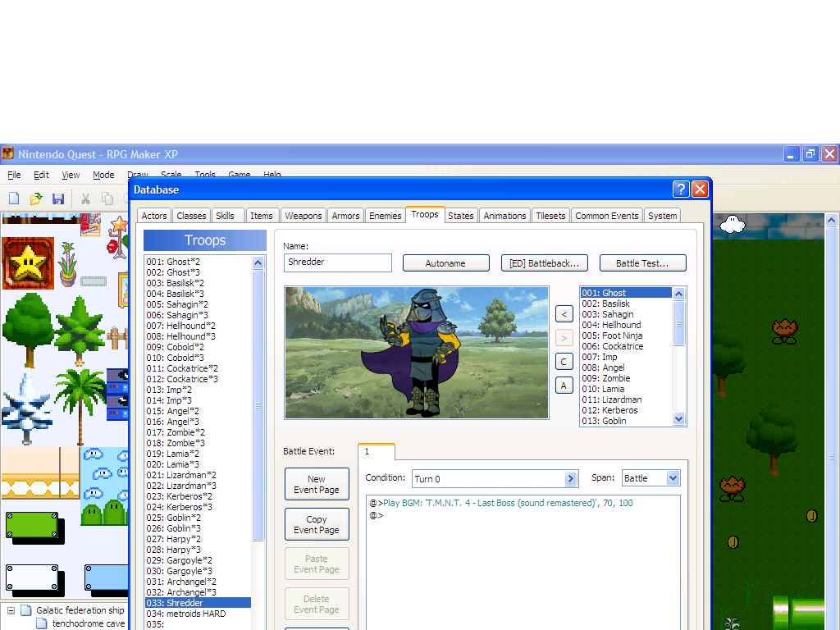Image resolution: width=840 pixels, height=630 pixels.
Task: Select the star block tile in the tileset
Action: click(x=29, y=263)
